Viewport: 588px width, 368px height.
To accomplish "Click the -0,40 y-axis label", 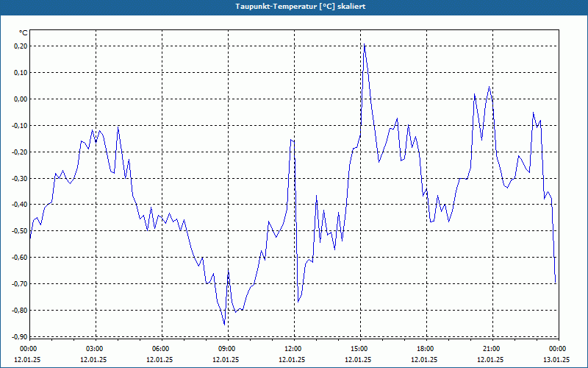I will [x=20, y=205].
